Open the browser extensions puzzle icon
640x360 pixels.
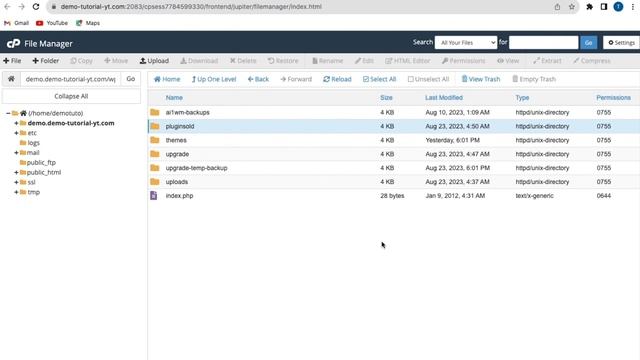click(589, 7)
